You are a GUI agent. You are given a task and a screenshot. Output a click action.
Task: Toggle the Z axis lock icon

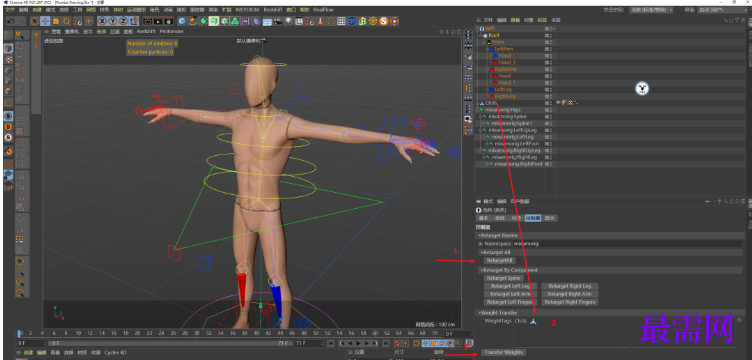point(123,21)
